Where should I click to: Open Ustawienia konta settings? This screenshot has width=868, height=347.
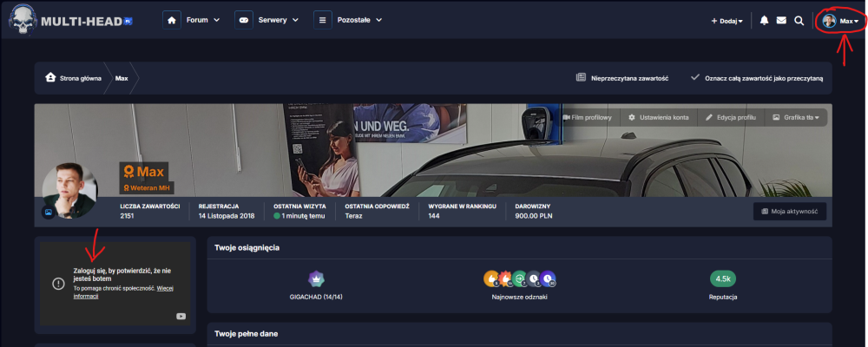point(659,117)
